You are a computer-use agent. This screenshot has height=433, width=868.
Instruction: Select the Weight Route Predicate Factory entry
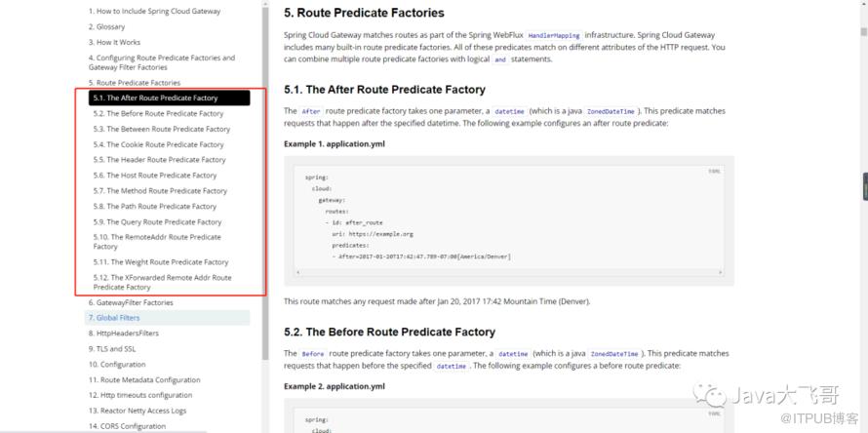[x=161, y=262]
